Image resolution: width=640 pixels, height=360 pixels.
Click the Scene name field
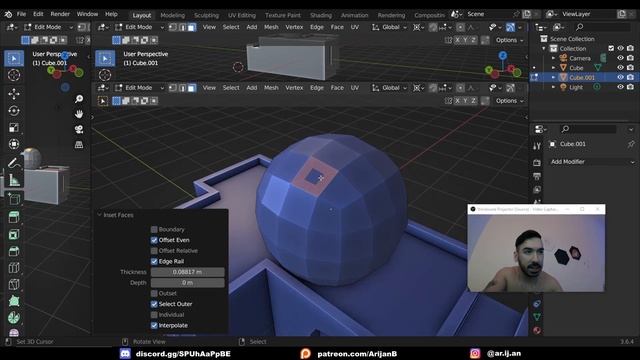pyautogui.click(x=489, y=14)
